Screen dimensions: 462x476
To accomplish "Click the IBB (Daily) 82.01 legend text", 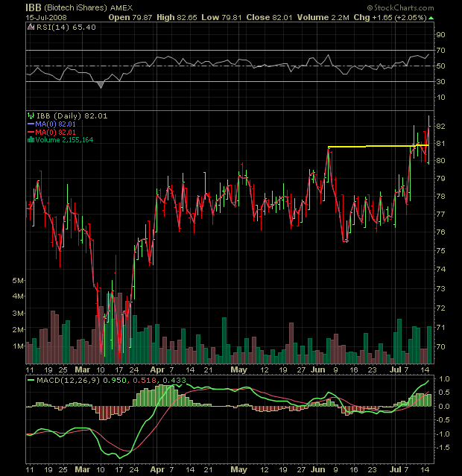I will coord(72,116).
